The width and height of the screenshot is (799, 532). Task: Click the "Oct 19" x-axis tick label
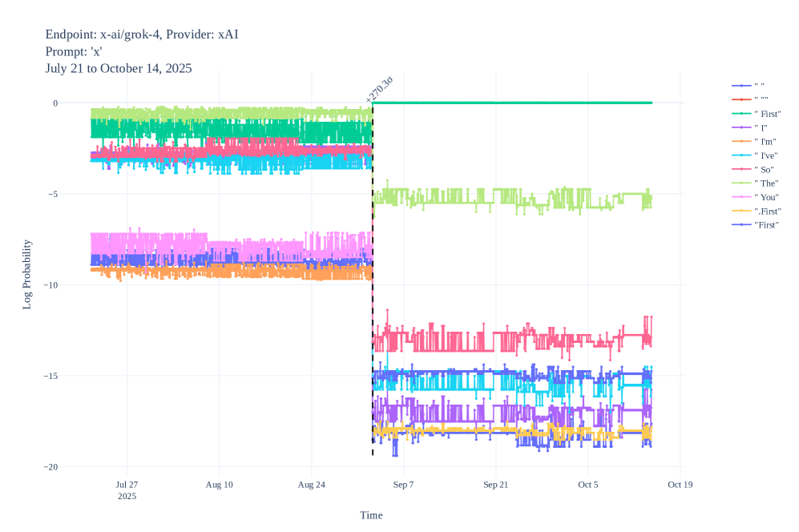tap(680, 485)
